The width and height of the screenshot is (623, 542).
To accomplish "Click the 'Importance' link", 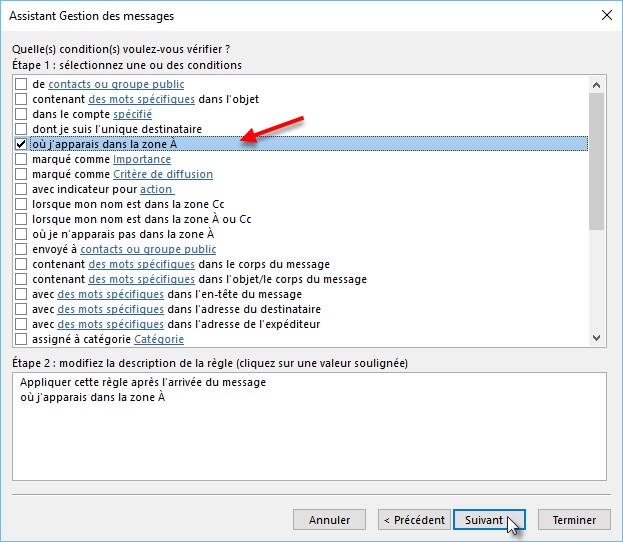I will click(141, 159).
